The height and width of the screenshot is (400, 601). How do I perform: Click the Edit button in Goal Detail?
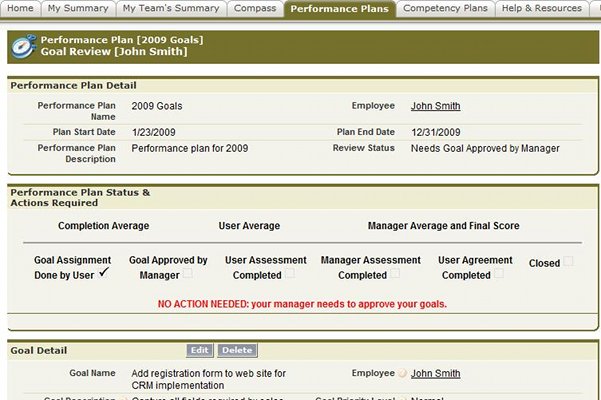click(x=199, y=350)
